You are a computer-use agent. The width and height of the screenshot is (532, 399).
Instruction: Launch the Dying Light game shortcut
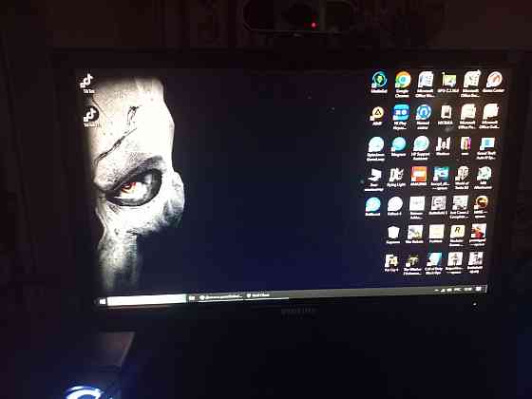[396, 178]
